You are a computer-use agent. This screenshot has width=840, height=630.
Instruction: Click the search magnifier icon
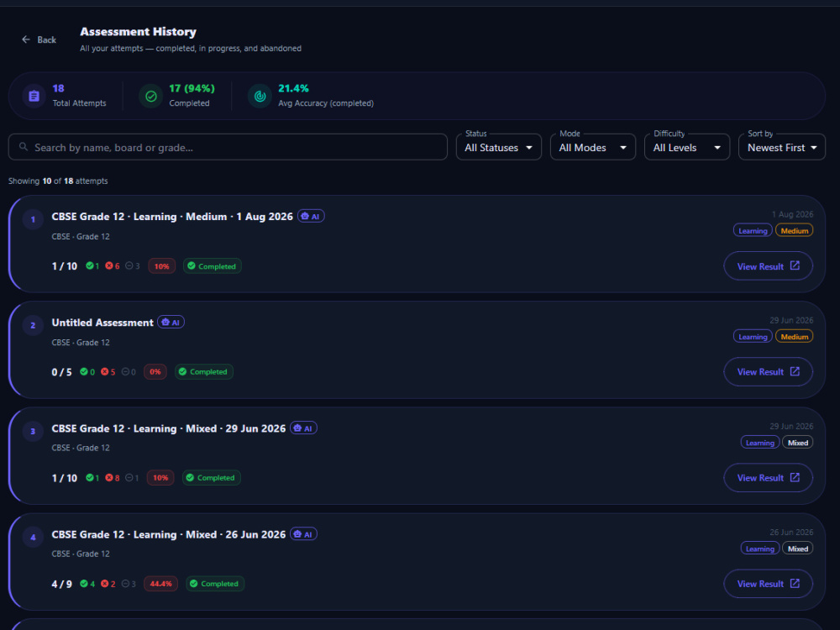pyautogui.click(x=23, y=146)
